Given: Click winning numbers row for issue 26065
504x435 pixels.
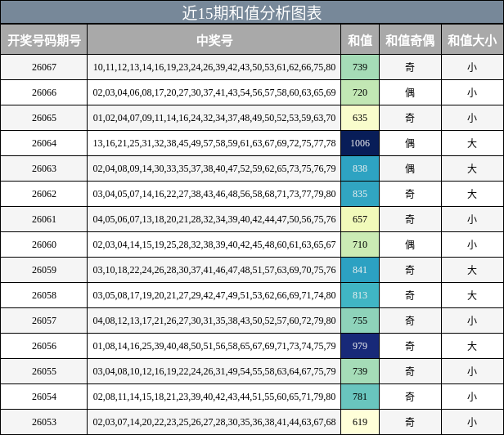Looking at the screenshot, I should pos(214,118).
